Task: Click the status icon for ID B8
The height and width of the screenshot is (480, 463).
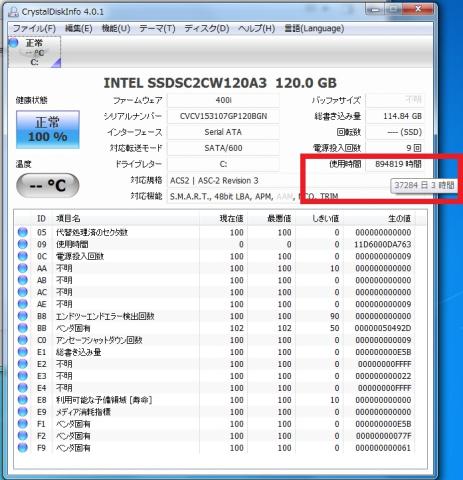Action: click(x=23, y=316)
